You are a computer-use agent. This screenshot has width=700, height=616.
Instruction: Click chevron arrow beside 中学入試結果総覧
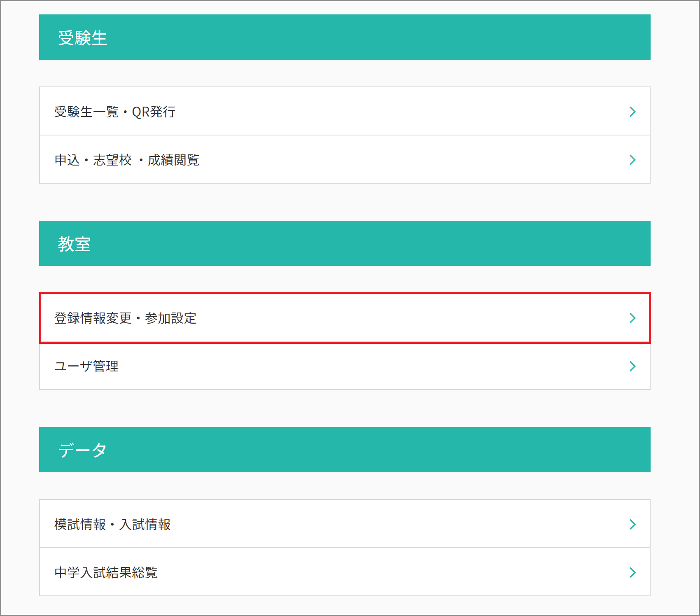coord(632,572)
